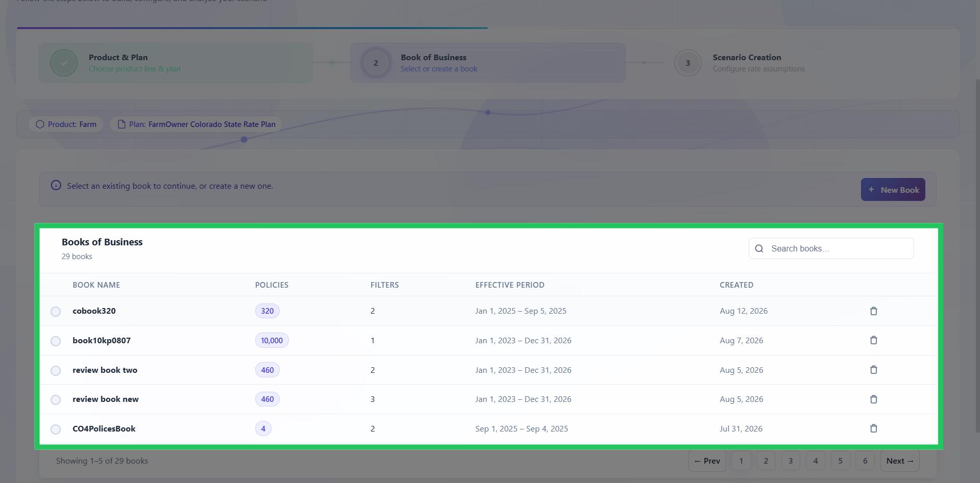Click the EFFECTIVE PERIOD column header
The width and height of the screenshot is (980, 483).
pos(509,285)
